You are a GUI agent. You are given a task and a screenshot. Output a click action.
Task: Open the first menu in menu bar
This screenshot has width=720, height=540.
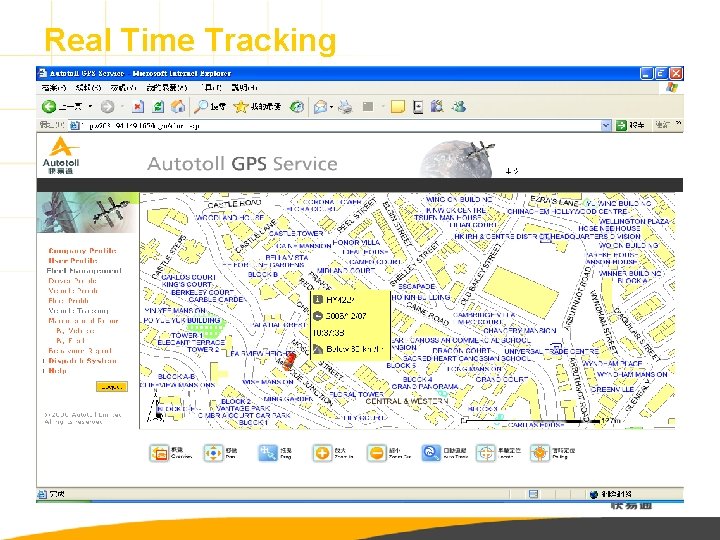point(53,87)
